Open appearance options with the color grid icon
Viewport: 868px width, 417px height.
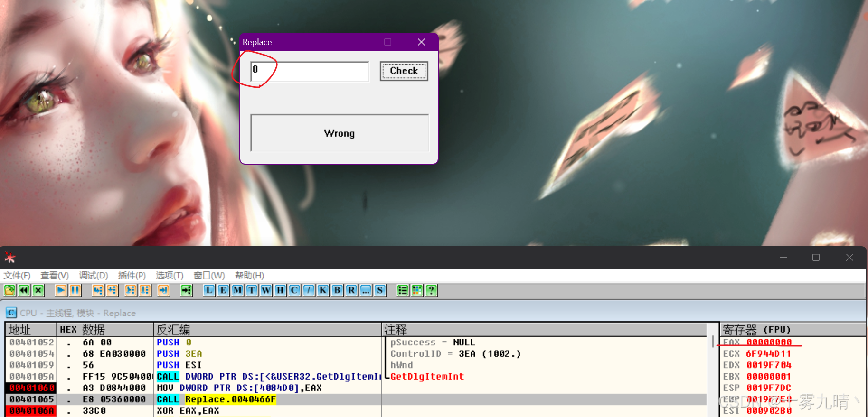[417, 290]
